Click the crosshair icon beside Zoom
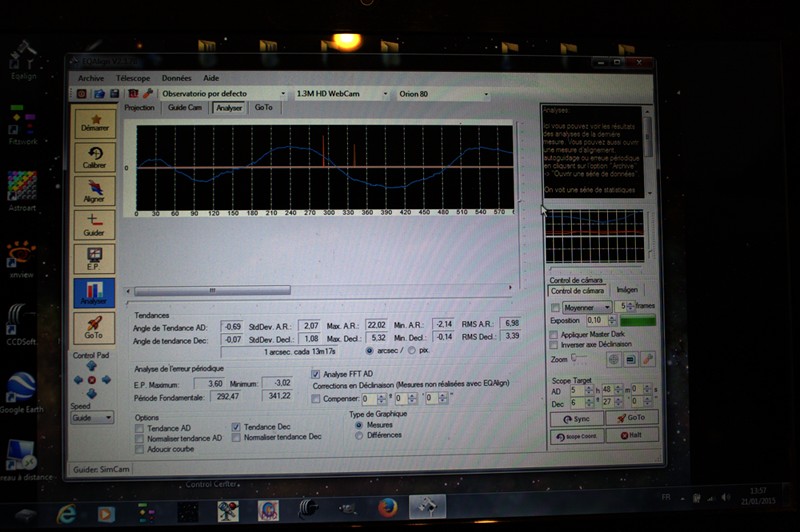Viewport: 800px width, 532px height. (614, 359)
